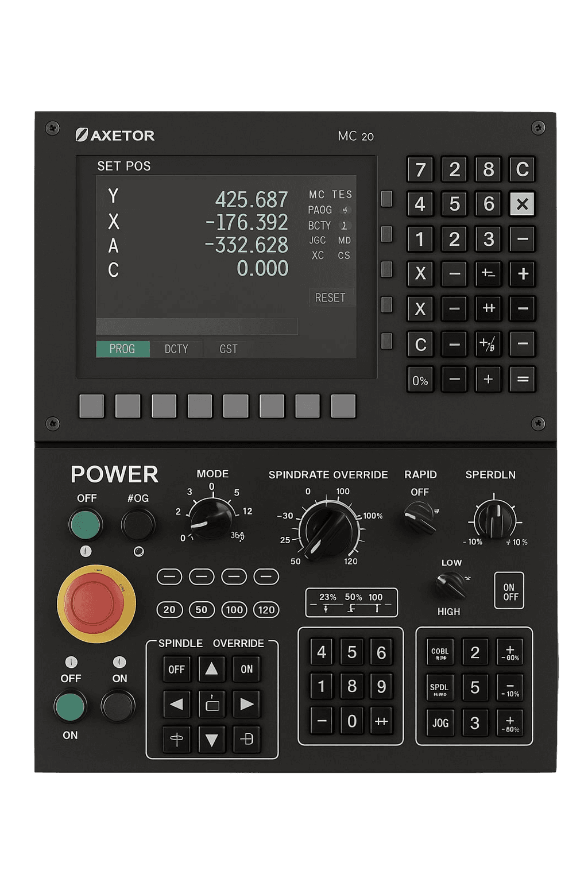
Task: Select the oval 120 preset button
Action: [266, 609]
